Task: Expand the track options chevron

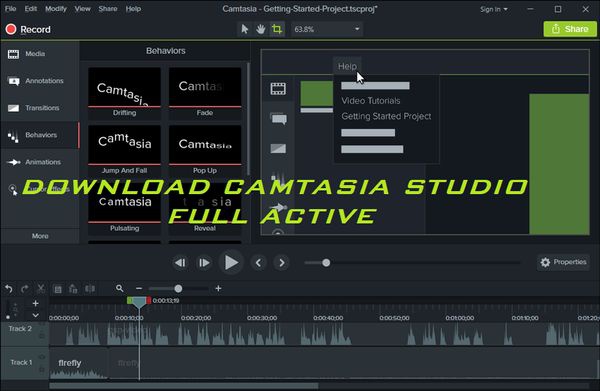Action: pyautogui.click(x=36, y=315)
